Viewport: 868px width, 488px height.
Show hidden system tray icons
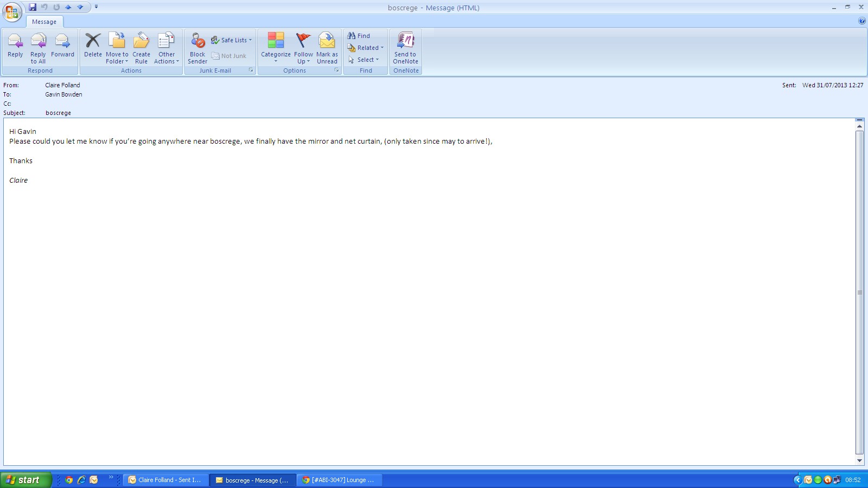coord(797,480)
